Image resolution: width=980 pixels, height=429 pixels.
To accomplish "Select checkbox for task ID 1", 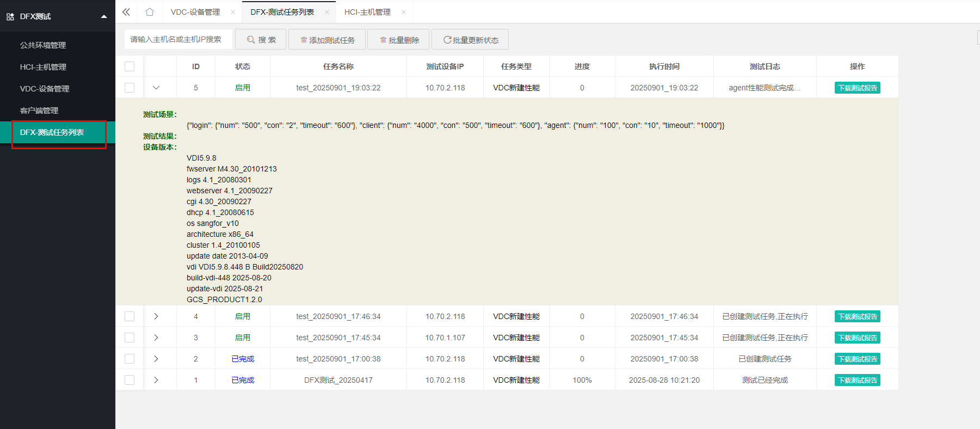I will [130, 380].
